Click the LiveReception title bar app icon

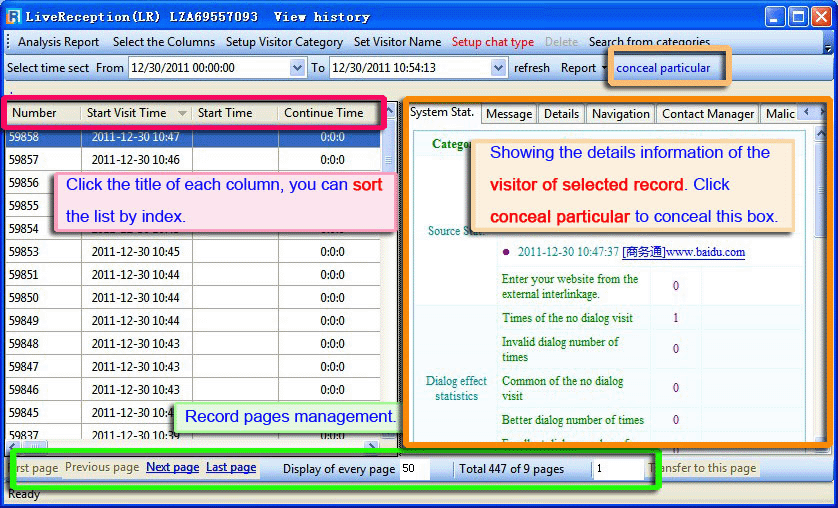pyautogui.click(x=13, y=17)
